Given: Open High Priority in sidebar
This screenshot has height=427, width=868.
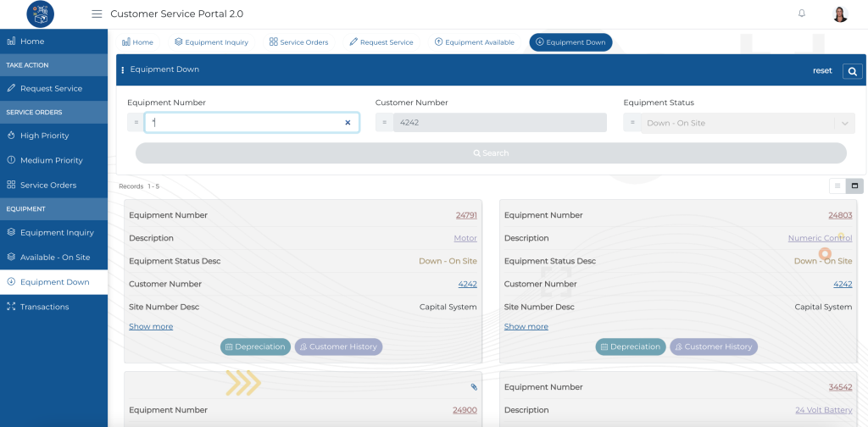Looking at the screenshot, I should click(x=53, y=136).
